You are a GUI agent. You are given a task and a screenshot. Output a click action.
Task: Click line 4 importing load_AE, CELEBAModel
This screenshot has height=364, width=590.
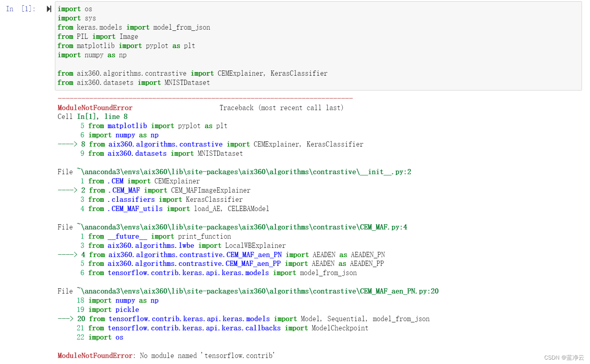click(x=175, y=209)
